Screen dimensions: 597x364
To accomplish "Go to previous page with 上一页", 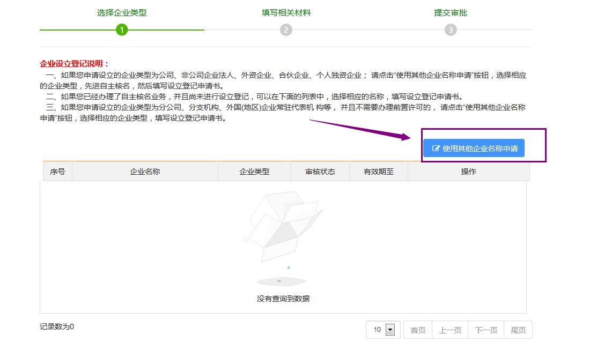I will (450, 330).
